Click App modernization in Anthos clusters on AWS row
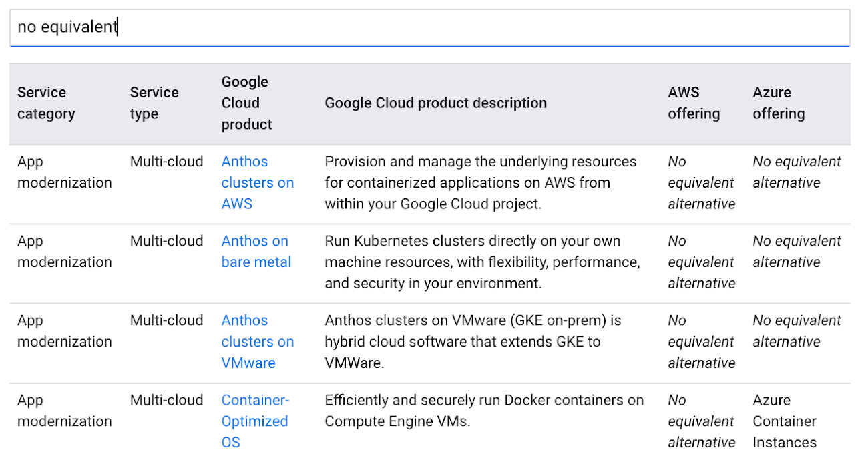This screenshot has width=868, height=456. click(x=65, y=172)
